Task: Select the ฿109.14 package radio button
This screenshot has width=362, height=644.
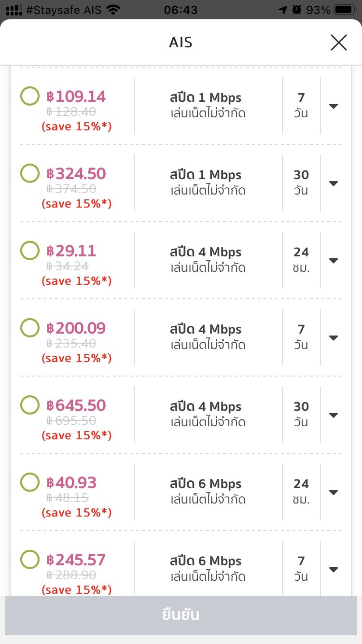Action: (30, 96)
